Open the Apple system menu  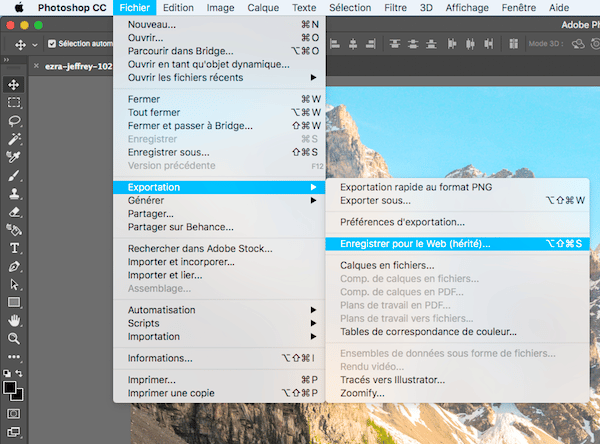(18, 8)
